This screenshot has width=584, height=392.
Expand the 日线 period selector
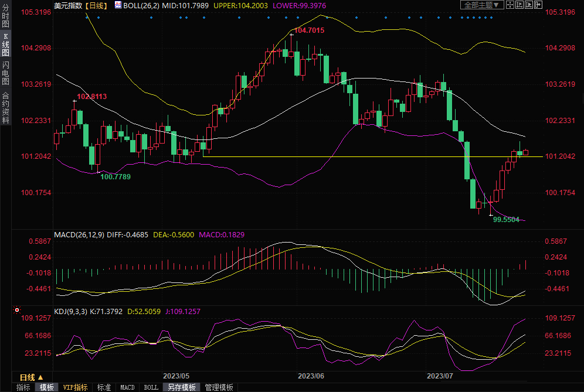pos(28,377)
